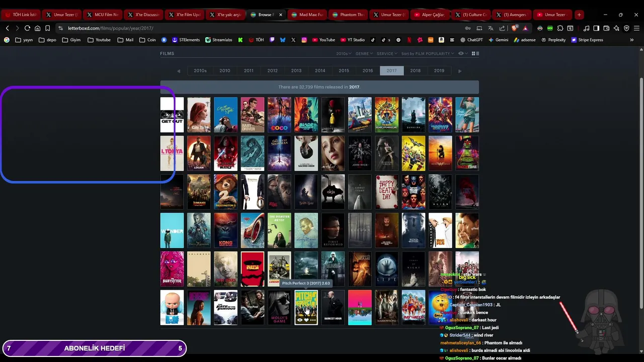644x362 pixels.
Task: Open the Youtube bookmarks folder
Action: click(99, 40)
